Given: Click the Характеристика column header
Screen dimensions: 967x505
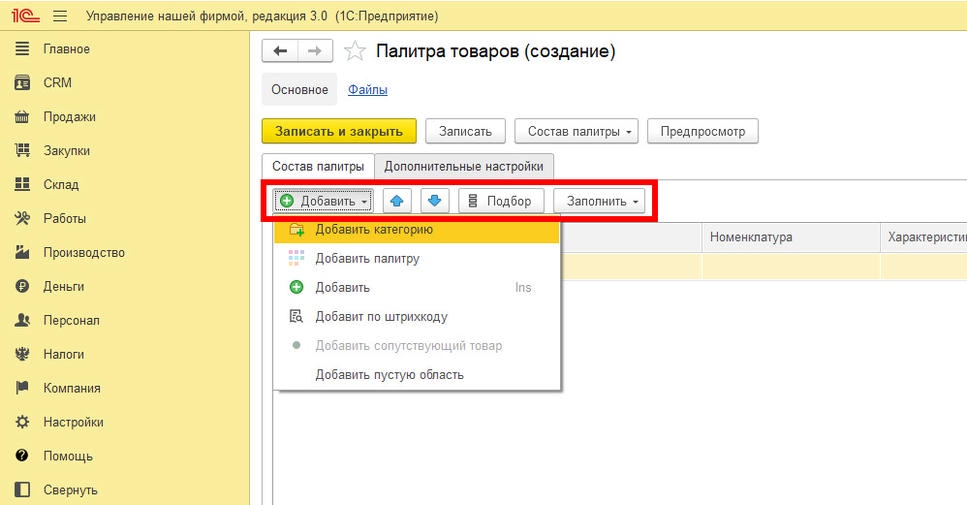Looking at the screenshot, I should coord(924,237).
